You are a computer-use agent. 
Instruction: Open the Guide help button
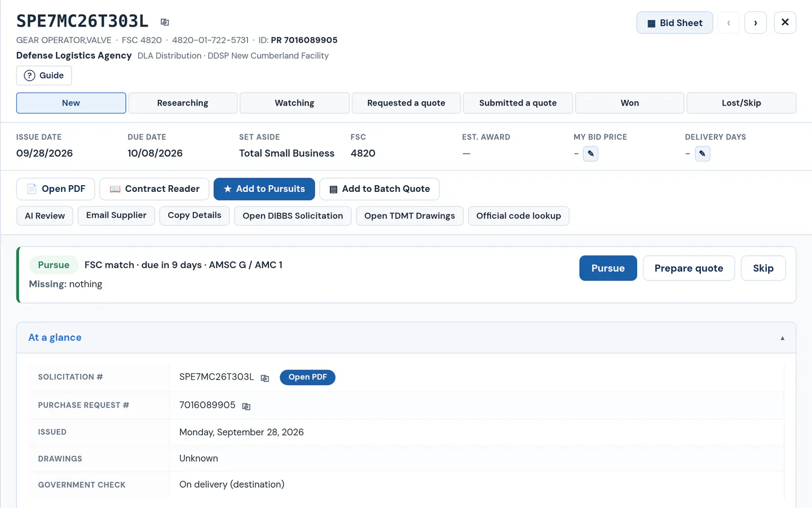(44, 76)
